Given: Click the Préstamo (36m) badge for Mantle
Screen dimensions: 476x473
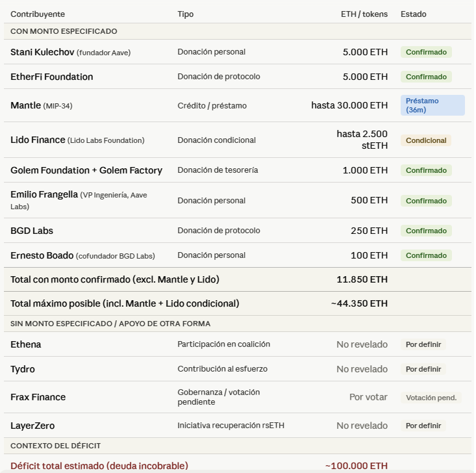Looking at the screenshot, I should (x=432, y=105).
